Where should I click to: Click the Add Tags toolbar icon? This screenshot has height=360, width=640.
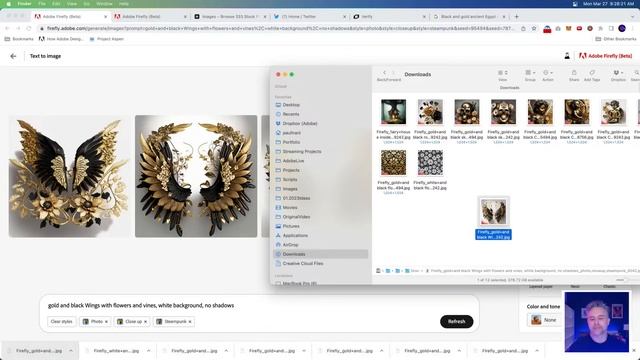coord(592,73)
